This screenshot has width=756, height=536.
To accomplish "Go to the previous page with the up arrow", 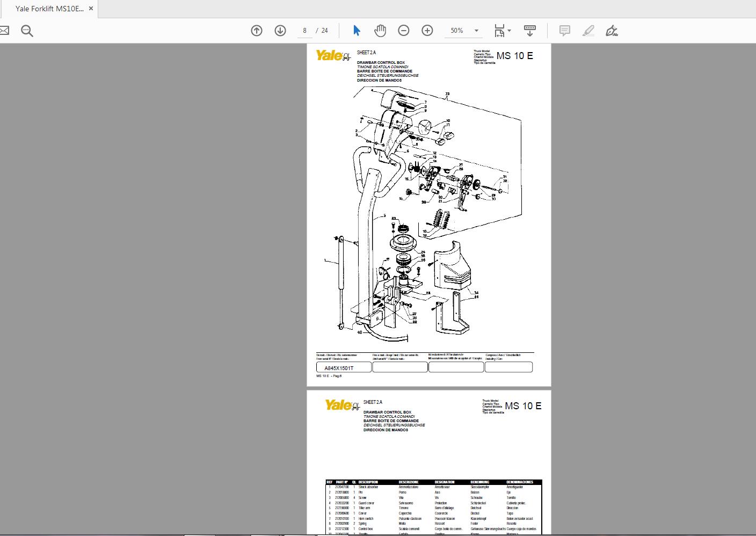I will pos(257,31).
